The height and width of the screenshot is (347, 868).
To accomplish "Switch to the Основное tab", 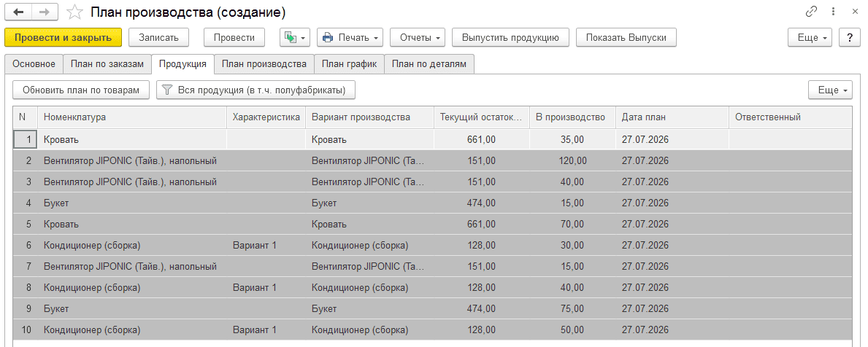I will point(34,63).
